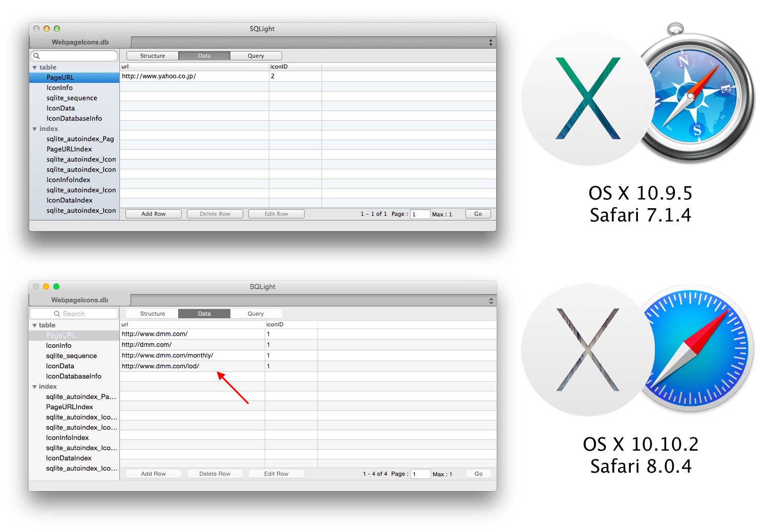Image resolution: width=768 pixels, height=532 pixels.
Task: Click iconID value in the '/lod/' row
Action: (291, 366)
